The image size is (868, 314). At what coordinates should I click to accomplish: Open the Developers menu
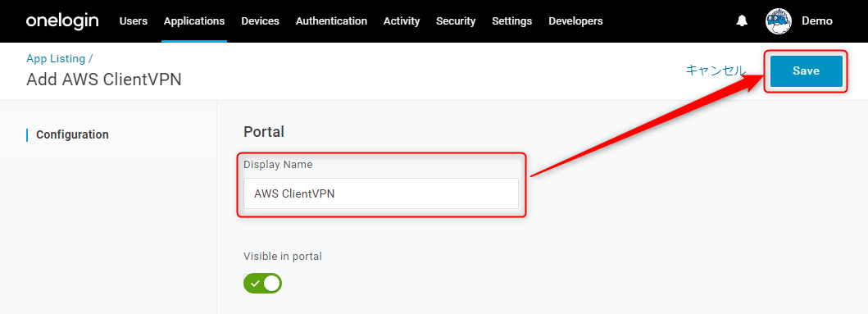point(575,21)
